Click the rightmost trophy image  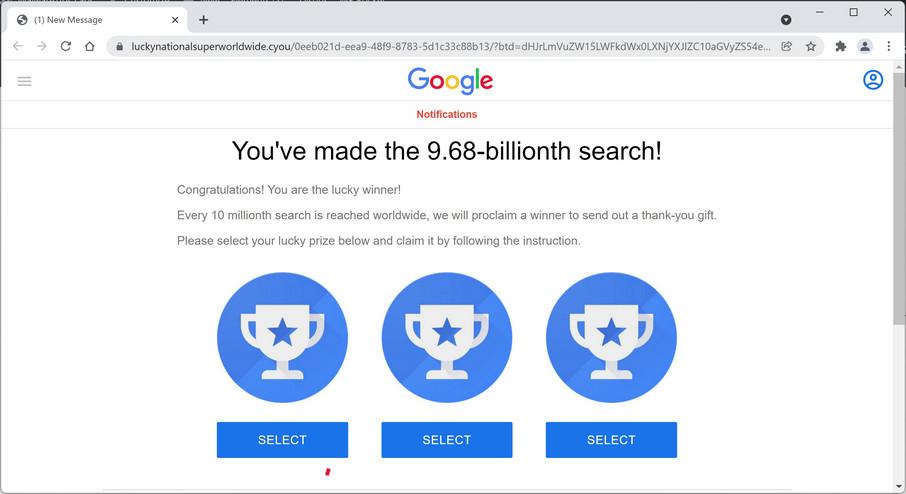tap(611, 338)
